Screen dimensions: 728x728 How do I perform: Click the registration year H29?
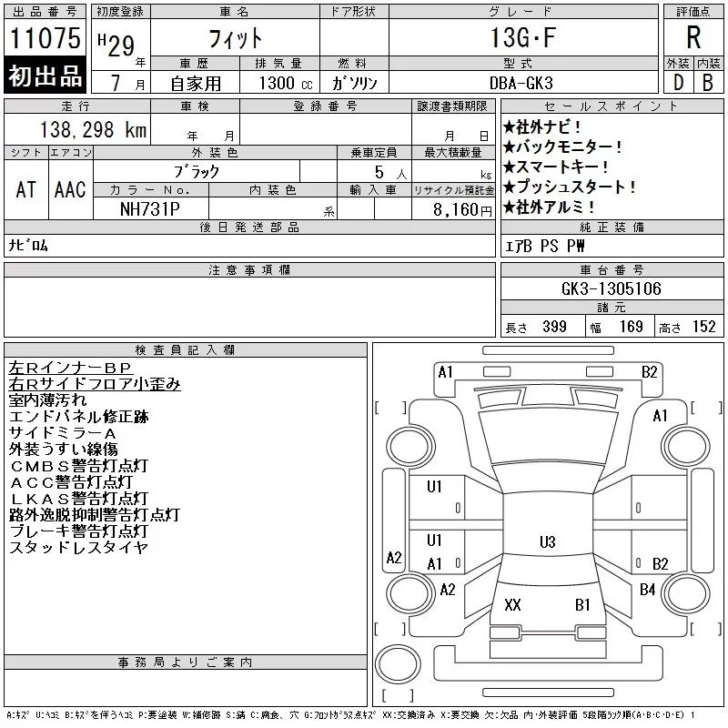point(116,45)
